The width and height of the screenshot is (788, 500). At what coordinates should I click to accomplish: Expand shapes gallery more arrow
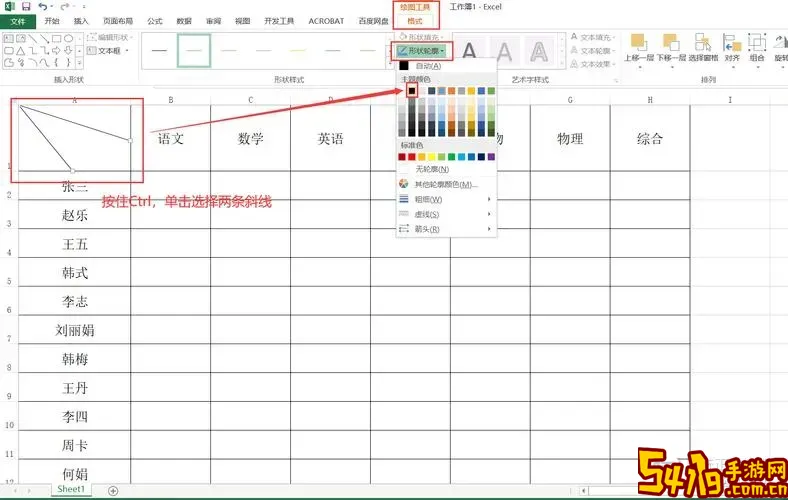pos(79,63)
